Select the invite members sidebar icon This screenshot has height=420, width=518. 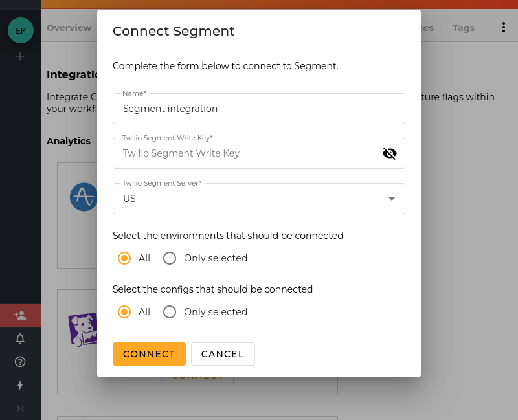(20, 315)
